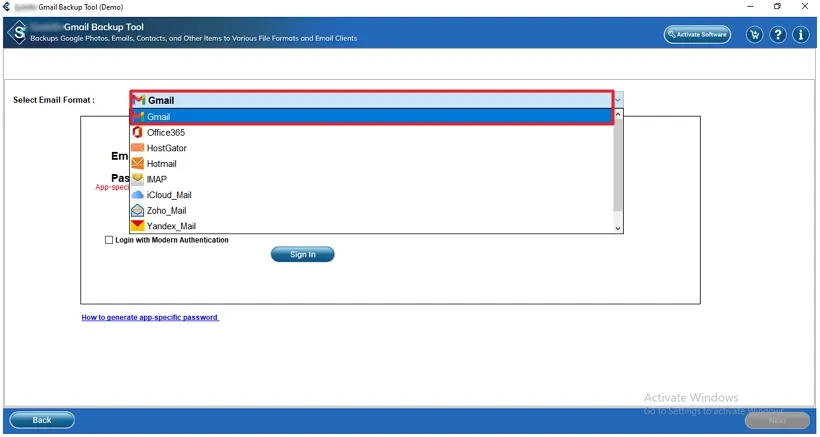Image resolution: width=820 pixels, height=437 pixels.
Task: Click the dropdown list scrollbar thumb
Action: click(x=618, y=165)
